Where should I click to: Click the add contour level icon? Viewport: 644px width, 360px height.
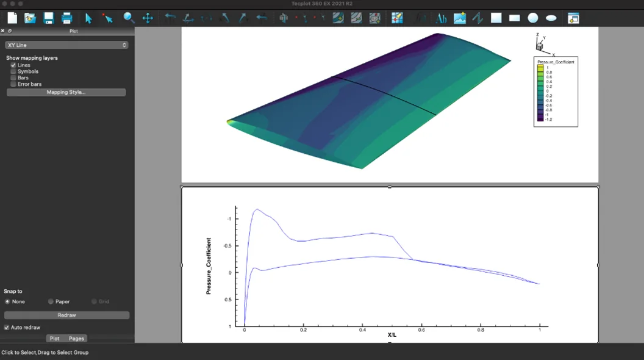click(x=338, y=18)
